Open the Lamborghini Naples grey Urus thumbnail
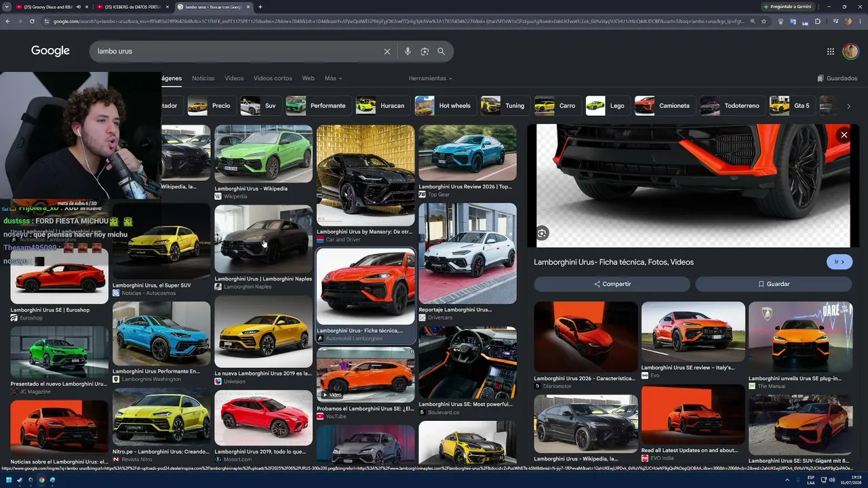 pos(264,239)
